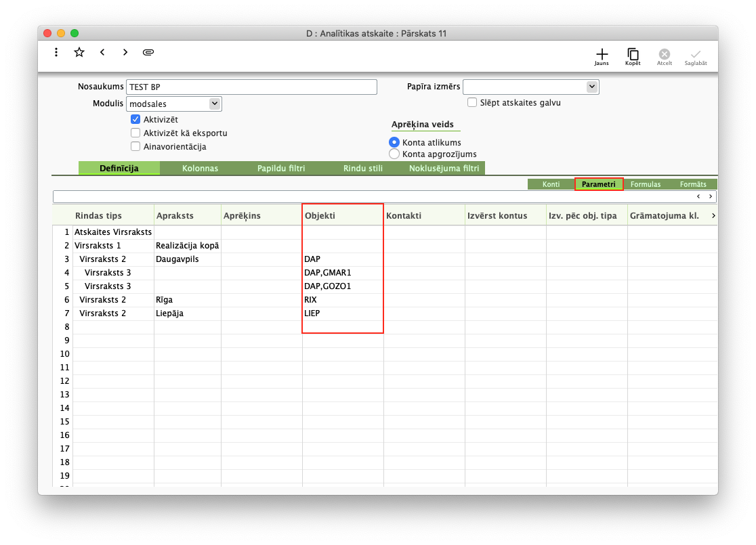The image size is (756, 545).
Task: Click the Rīga description cell
Action: (x=188, y=299)
